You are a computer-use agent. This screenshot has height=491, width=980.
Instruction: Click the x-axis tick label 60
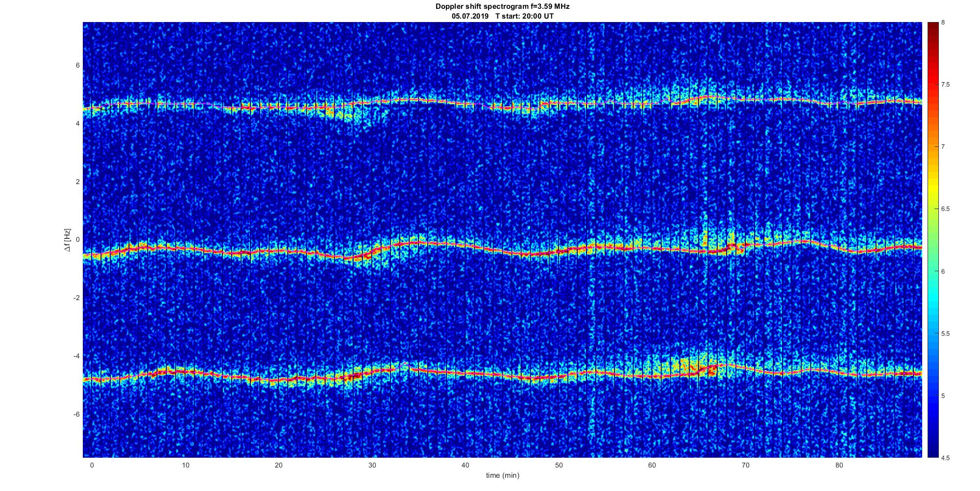pos(652,465)
